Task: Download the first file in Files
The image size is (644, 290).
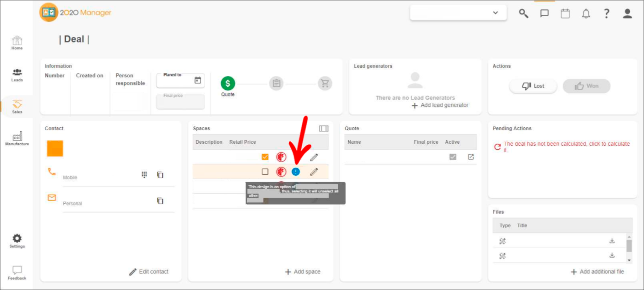Action: coord(611,241)
